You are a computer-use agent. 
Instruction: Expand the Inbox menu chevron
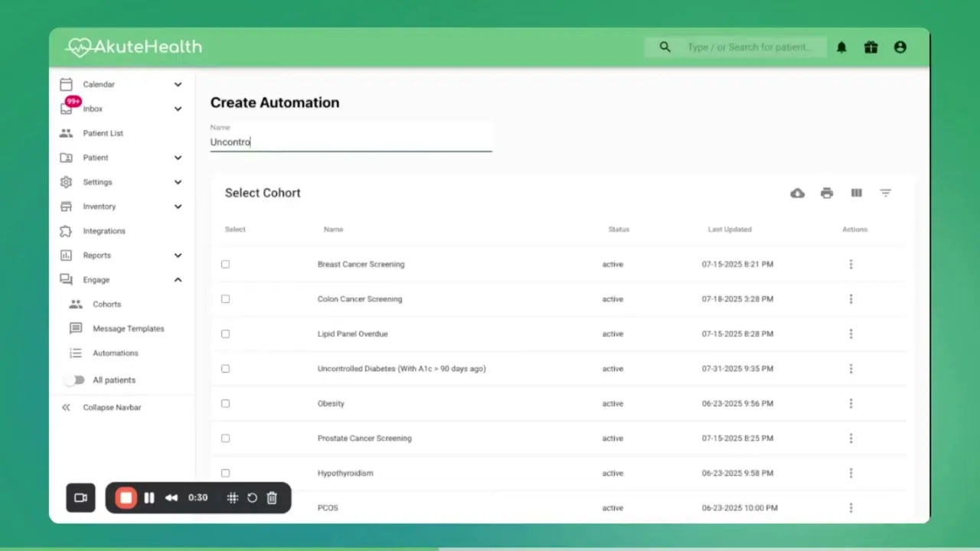pos(178,109)
